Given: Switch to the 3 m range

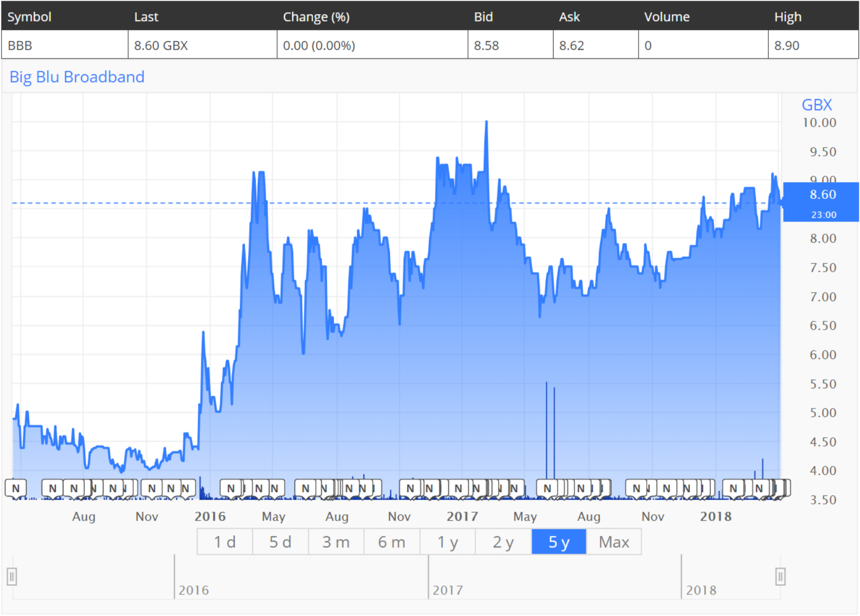Looking at the screenshot, I should [336, 542].
